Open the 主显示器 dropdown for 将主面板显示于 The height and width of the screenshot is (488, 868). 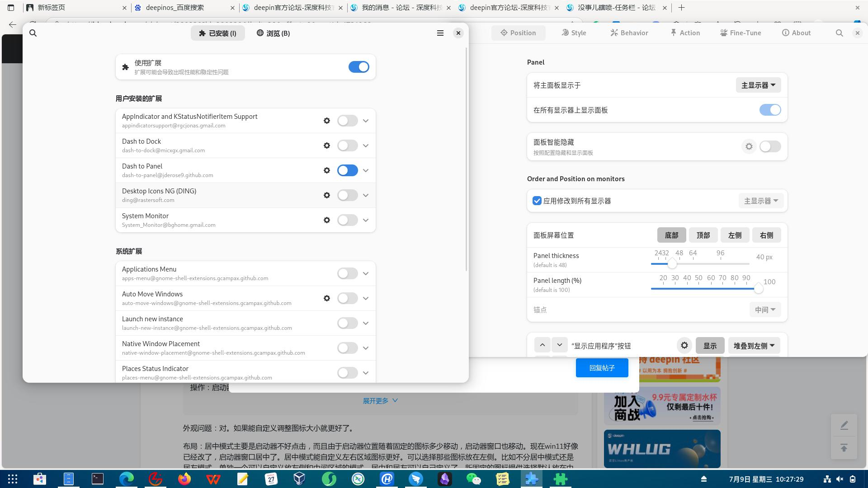point(758,85)
